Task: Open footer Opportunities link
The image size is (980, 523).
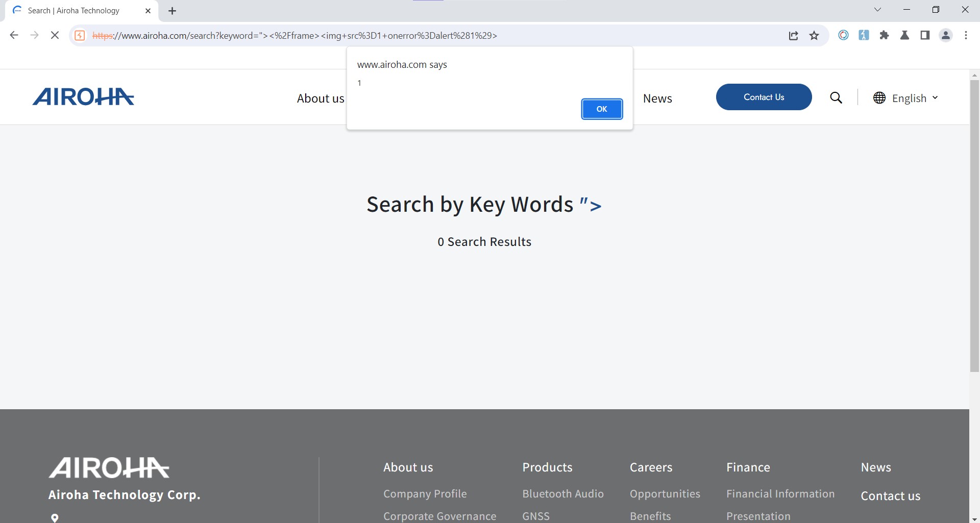Action: click(665, 494)
